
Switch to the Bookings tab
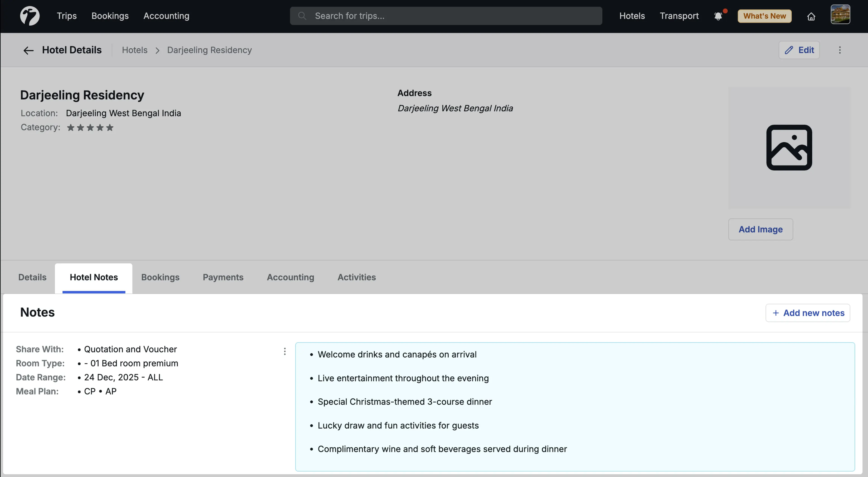tap(160, 277)
